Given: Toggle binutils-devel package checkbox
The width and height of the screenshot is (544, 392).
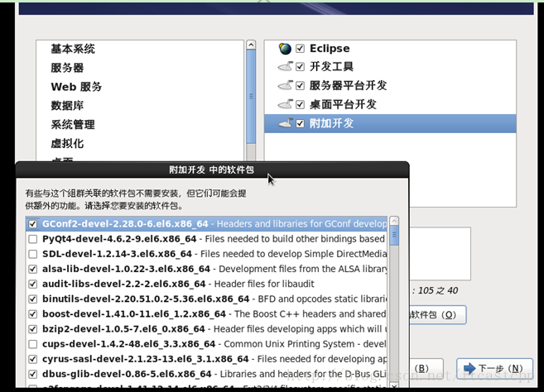Looking at the screenshot, I should 33,299.
